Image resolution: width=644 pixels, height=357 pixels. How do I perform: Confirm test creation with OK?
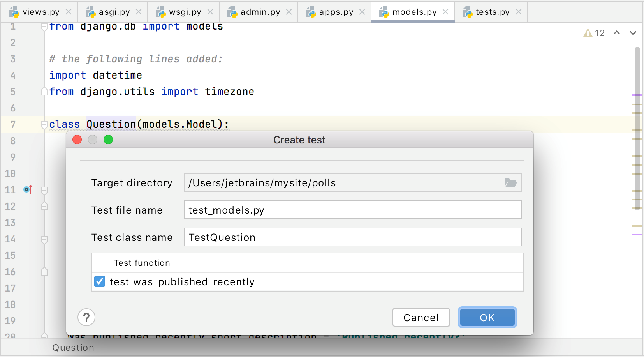[x=487, y=317]
